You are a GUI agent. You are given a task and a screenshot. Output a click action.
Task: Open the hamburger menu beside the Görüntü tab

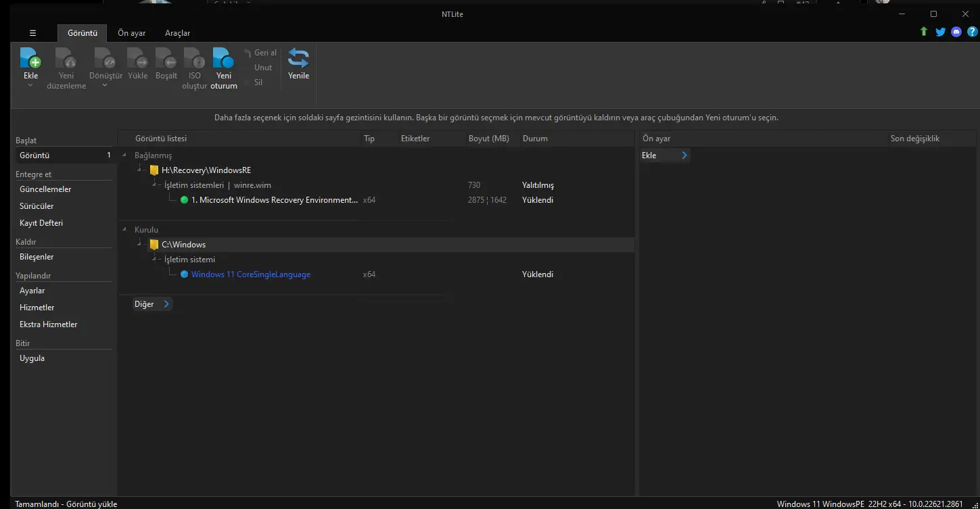tap(32, 33)
